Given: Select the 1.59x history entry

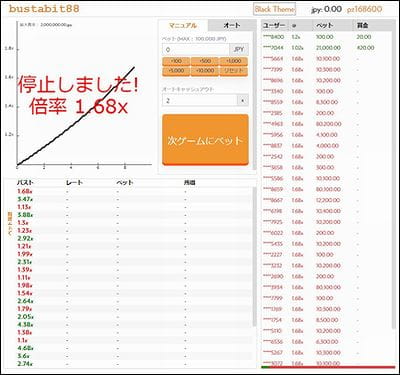Looking at the screenshot, I should point(25,270).
